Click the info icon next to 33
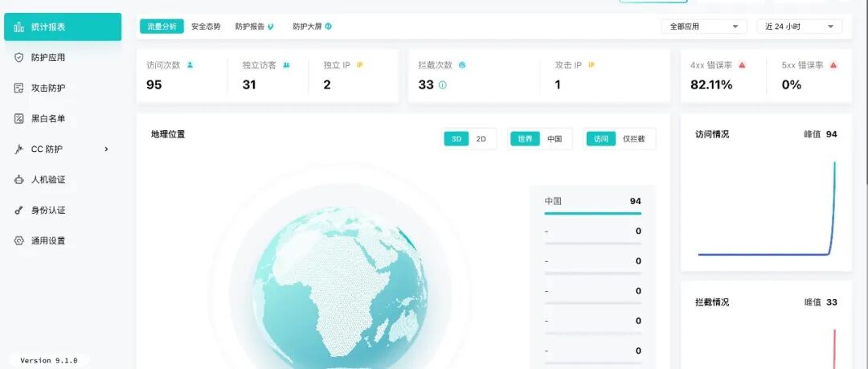Viewport: 868px width, 369px height. pyautogui.click(x=442, y=85)
